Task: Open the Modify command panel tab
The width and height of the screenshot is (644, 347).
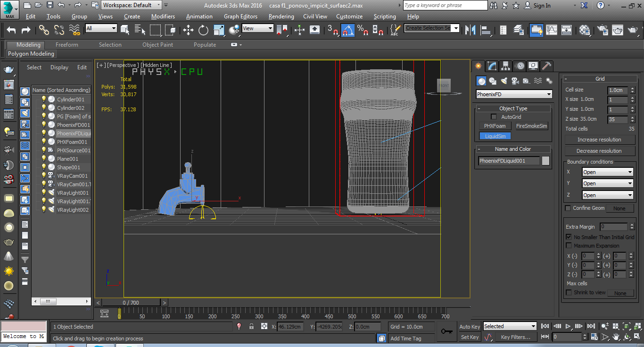Action: 492,66
